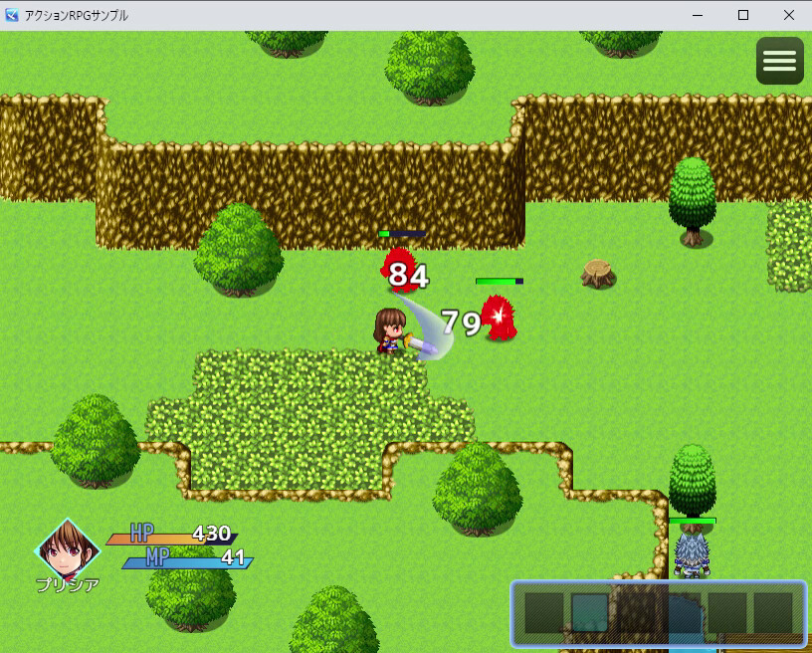Open the hamburger menu in the top-right corner

[x=779, y=60]
